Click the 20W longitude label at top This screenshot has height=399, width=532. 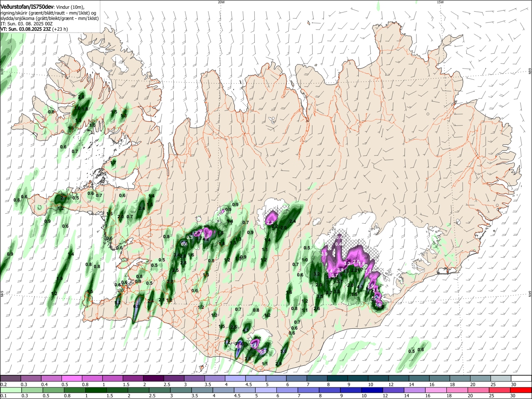pyautogui.click(x=222, y=2)
